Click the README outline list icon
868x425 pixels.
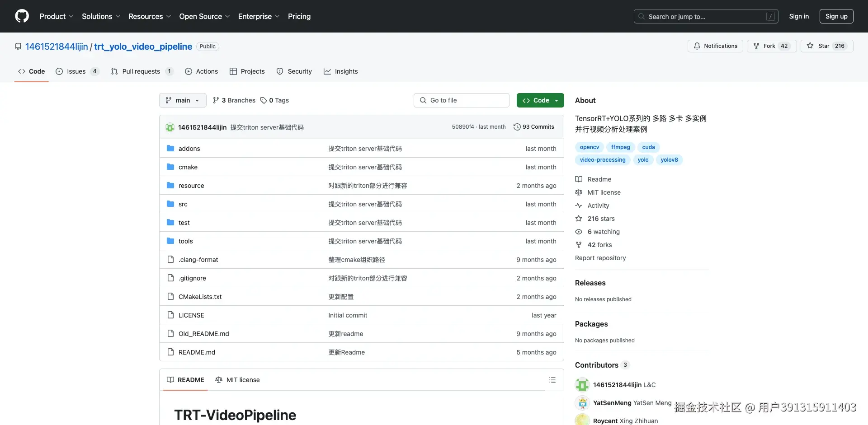[552, 380]
